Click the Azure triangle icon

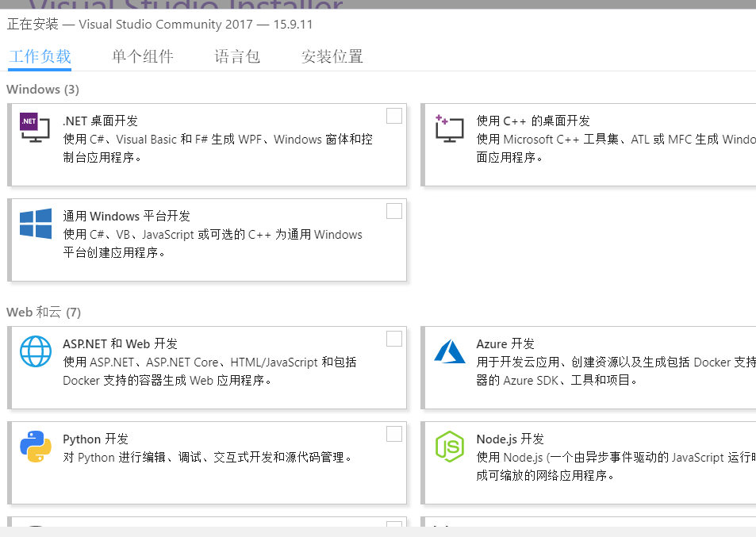(450, 351)
